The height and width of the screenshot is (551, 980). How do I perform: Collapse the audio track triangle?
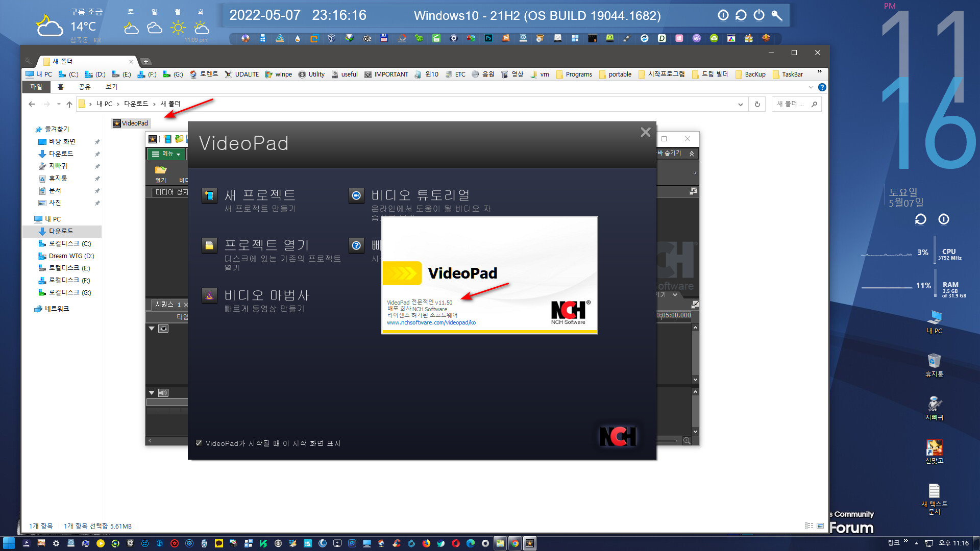(152, 393)
